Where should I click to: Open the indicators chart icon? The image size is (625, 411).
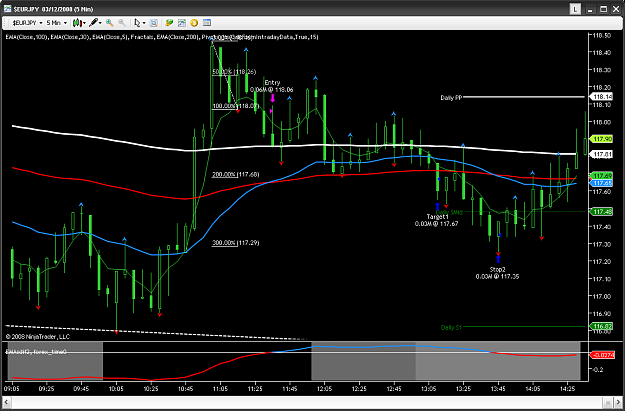(182, 23)
